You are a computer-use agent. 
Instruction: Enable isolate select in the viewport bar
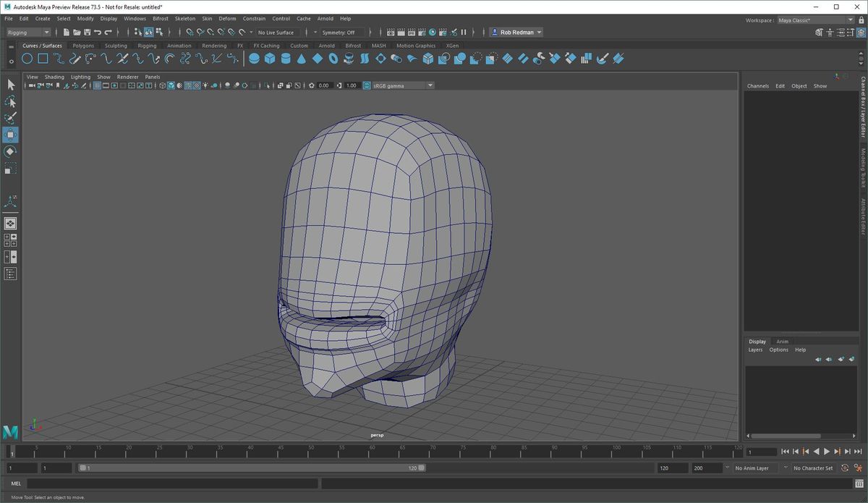pos(267,85)
